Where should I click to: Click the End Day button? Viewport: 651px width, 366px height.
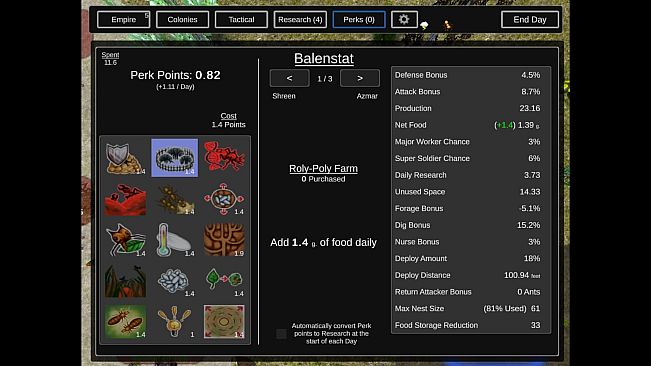point(530,20)
